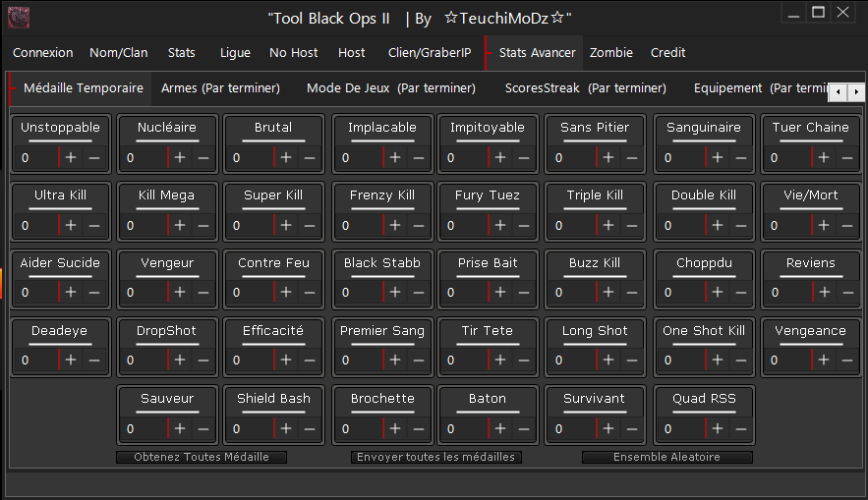Increase Vengeance medal count

pyautogui.click(x=824, y=361)
